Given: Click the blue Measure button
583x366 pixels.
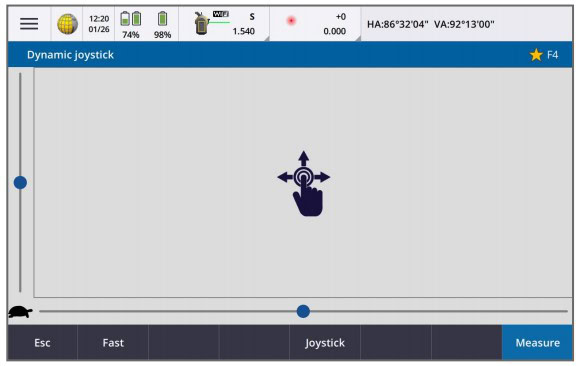Looking at the screenshot, I should click(537, 343).
